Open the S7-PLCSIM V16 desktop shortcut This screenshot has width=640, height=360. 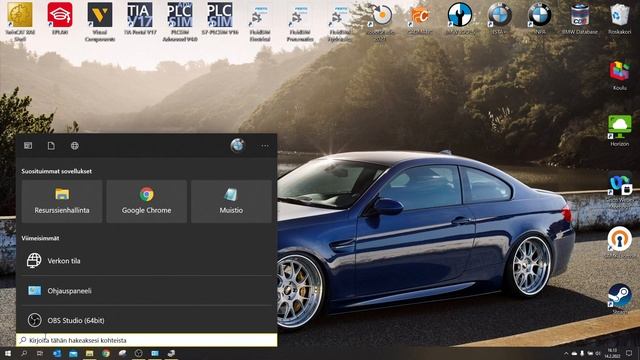[220, 18]
